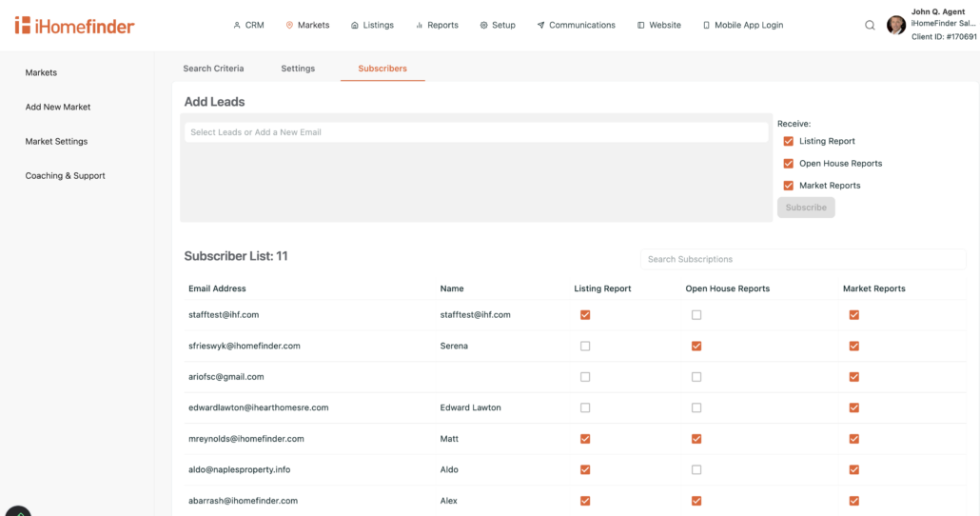Switch to the Search Criteria tab
The width and height of the screenshot is (980, 516).
[213, 69]
